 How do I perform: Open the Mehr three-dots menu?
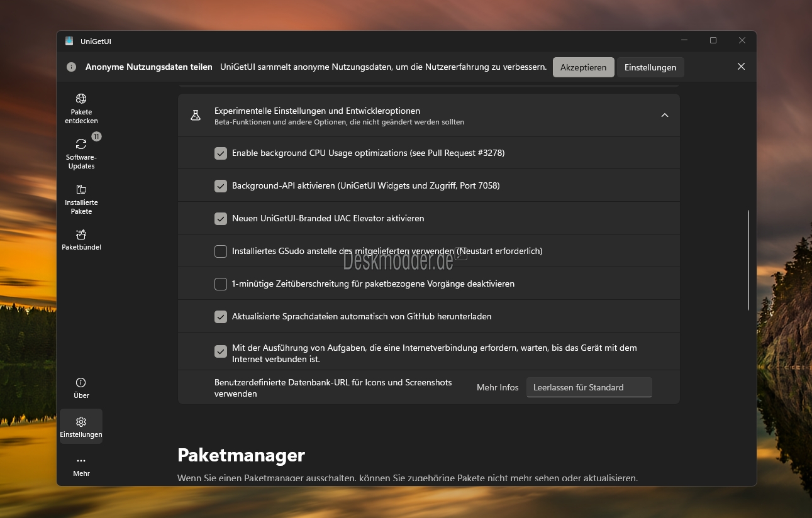(x=81, y=466)
